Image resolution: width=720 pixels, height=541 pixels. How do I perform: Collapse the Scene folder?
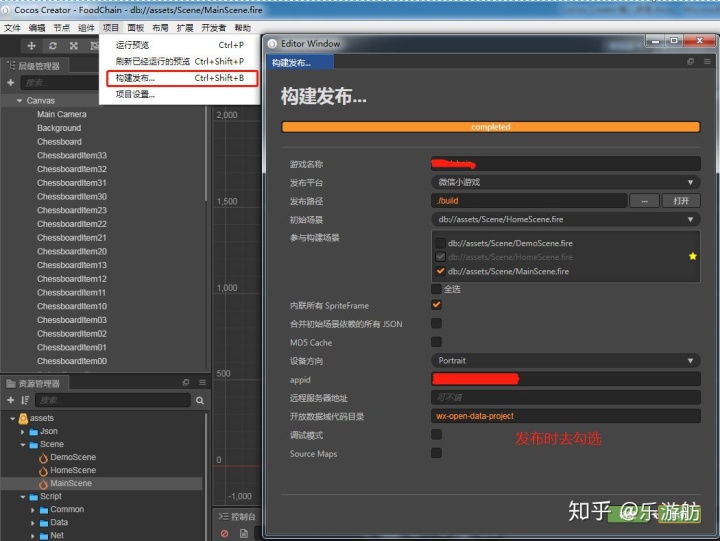tap(22, 445)
